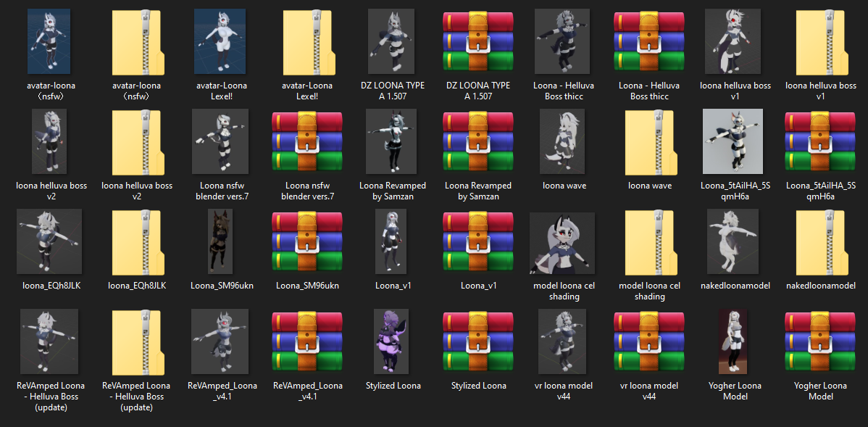The height and width of the screenshot is (427, 868).
Task: Click the model loona cel shading zip folder icon
Action: (650, 242)
